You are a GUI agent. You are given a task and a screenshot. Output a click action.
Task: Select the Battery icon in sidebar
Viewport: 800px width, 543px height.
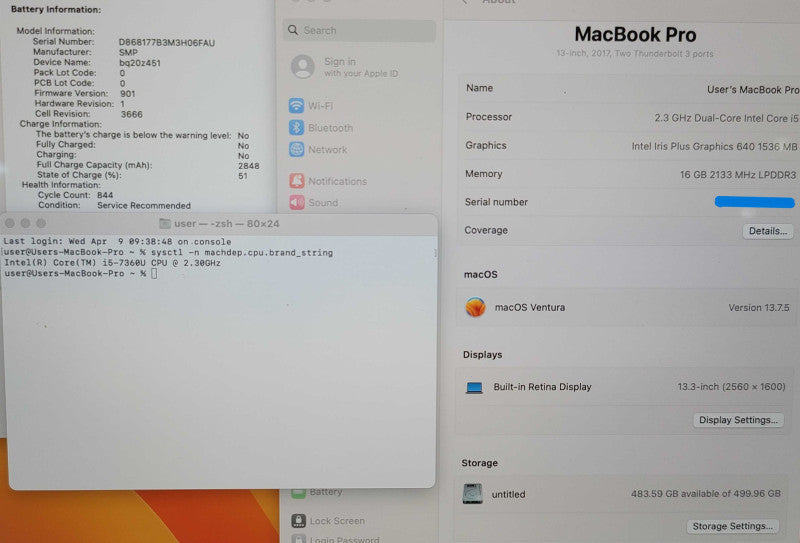298,492
